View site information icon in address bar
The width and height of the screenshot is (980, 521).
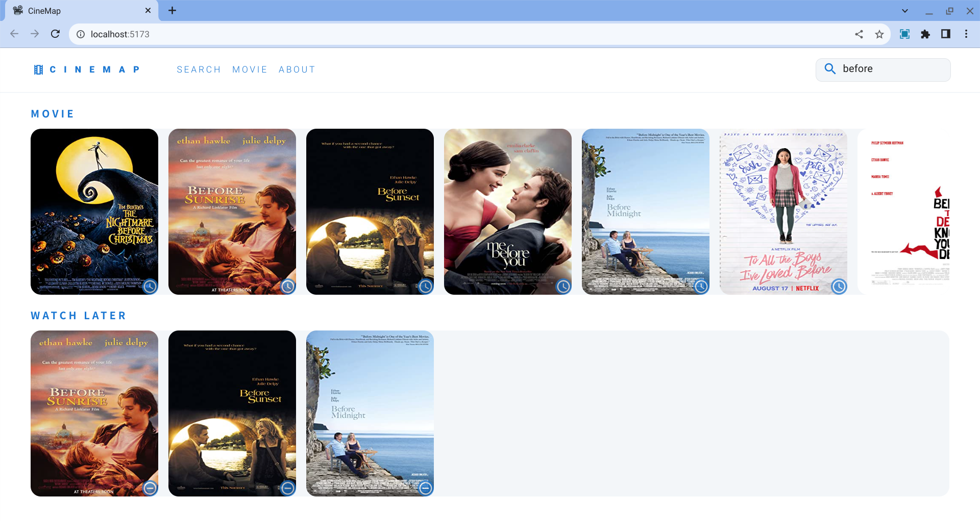81,34
